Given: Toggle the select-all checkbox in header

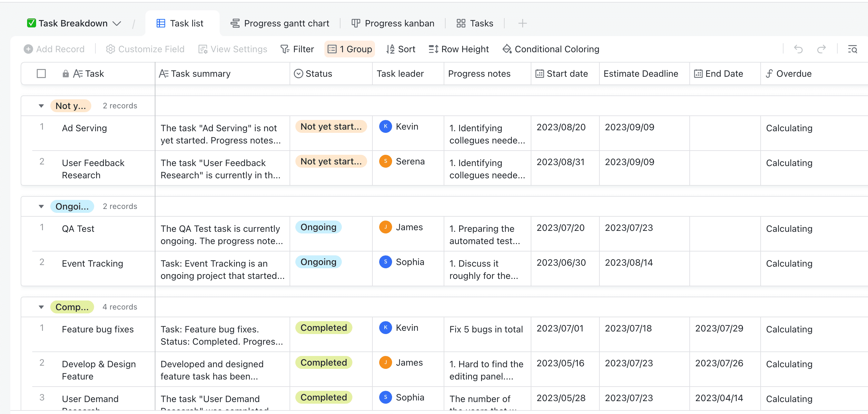Looking at the screenshot, I should (41, 74).
